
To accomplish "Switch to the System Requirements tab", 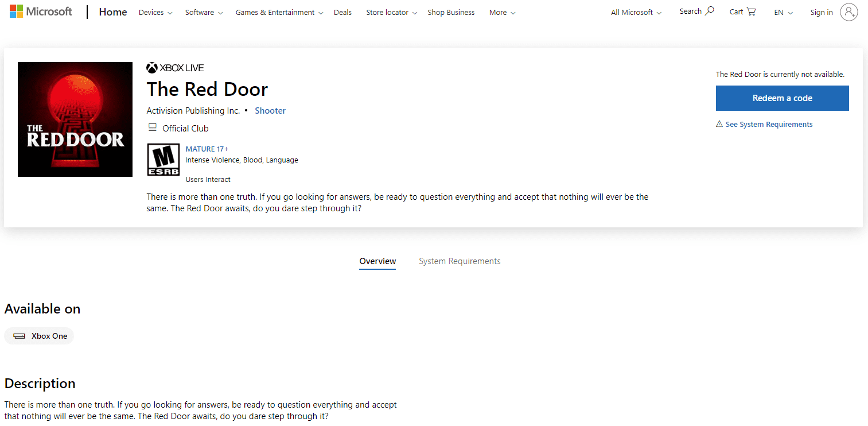I will (x=460, y=261).
